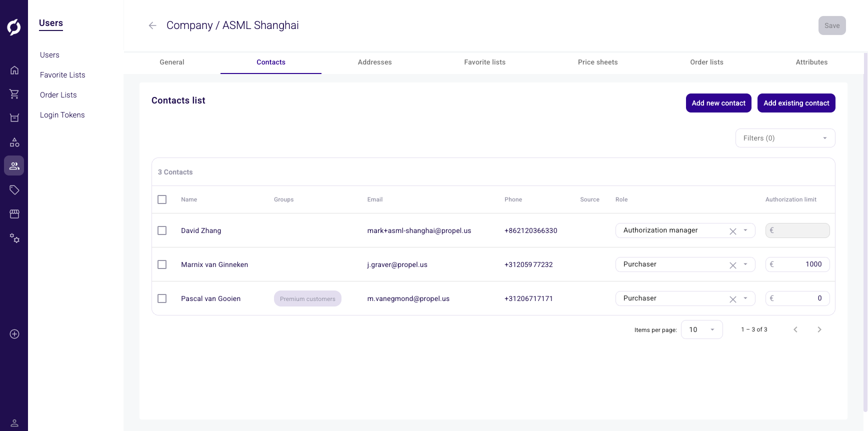The image size is (868, 431).
Task: Click email m.vanegmond@propel.us
Action: click(x=408, y=298)
